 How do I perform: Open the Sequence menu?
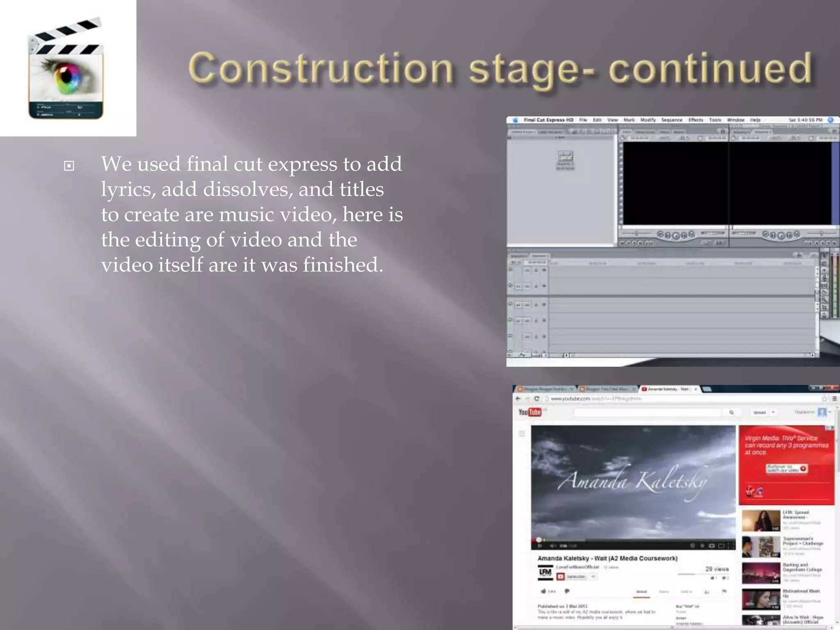(x=672, y=120)
